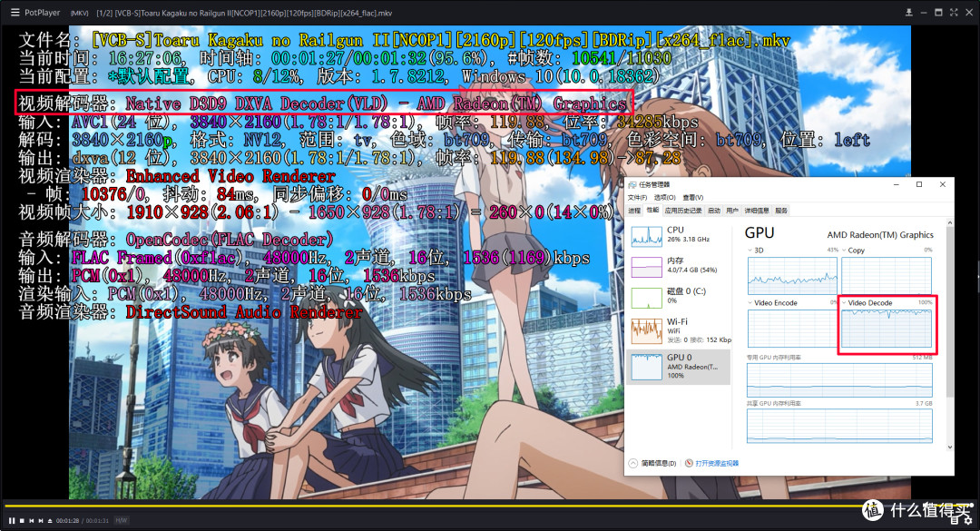Screen dimensions: 980x531
Task: Jump to the previous file in the playlist
Action: tap(31, 520)
